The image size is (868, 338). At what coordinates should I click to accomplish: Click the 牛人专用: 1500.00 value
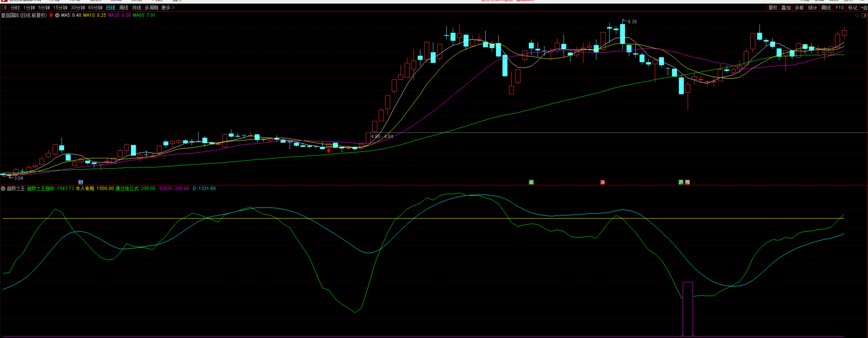pyautogui.click(x=95, y=188)
